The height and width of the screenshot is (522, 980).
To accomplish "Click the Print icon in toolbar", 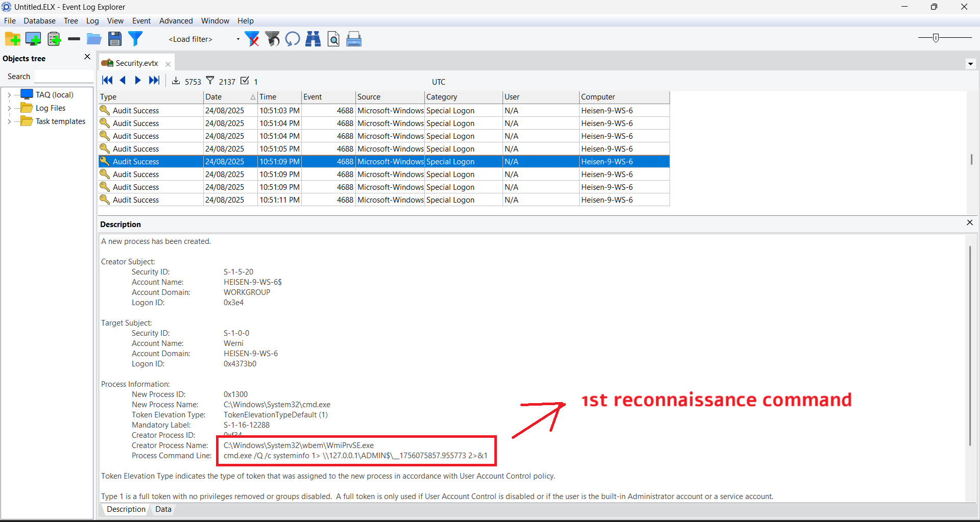I will pos(354,39).
